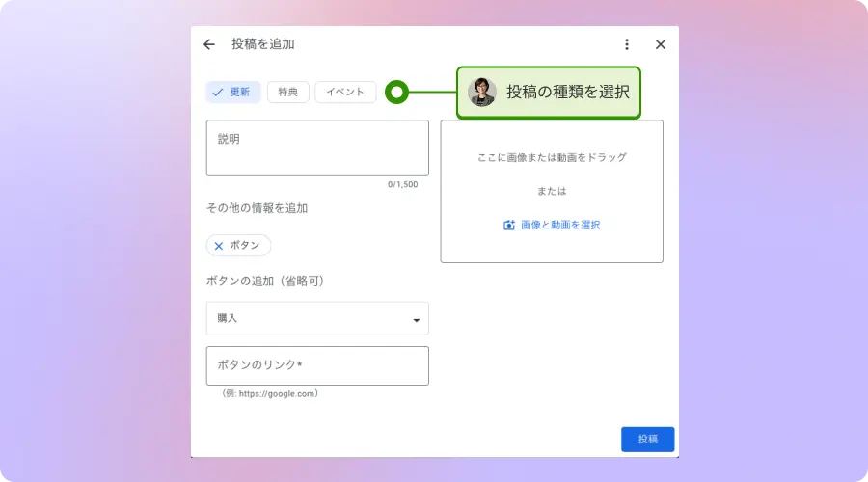The height and width of the screenshot is (482, 868).
Task: Close the 投稿を追加 dialog
Action: (661, 44)
